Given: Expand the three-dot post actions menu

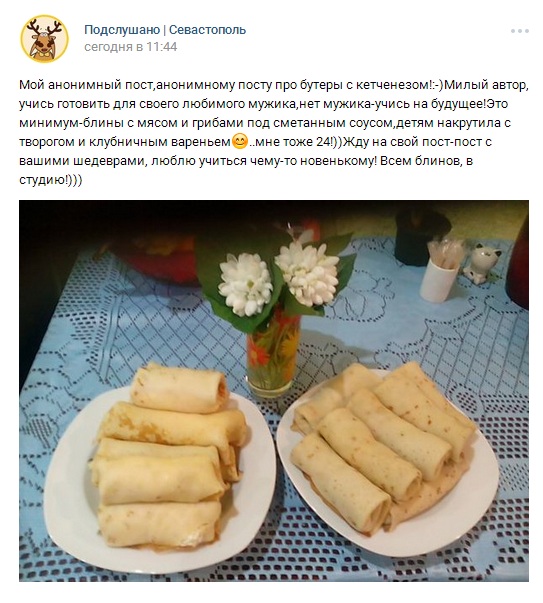Looking at the screenshot, I should click(x=520, y=31).
